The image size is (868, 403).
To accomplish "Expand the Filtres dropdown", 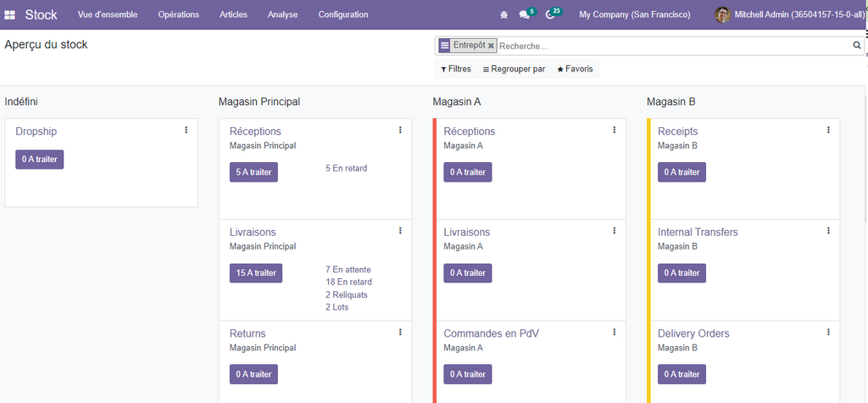I will (455, 69).
